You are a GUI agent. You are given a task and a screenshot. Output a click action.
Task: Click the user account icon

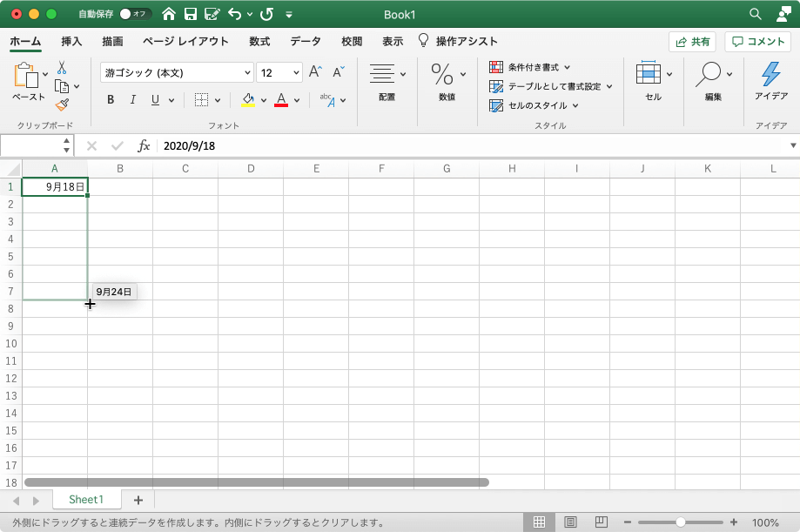(x=783, y=14)
